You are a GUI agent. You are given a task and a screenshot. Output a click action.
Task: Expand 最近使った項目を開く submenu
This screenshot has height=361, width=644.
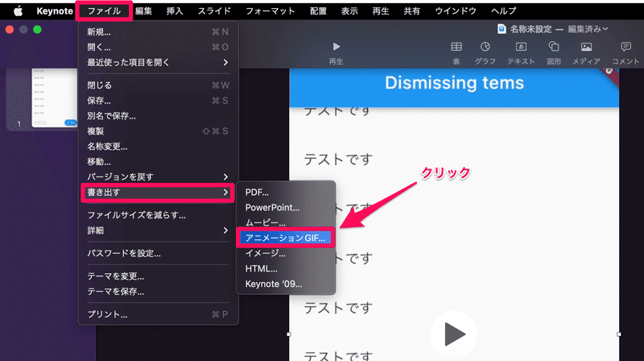click(x=158, y=63)
